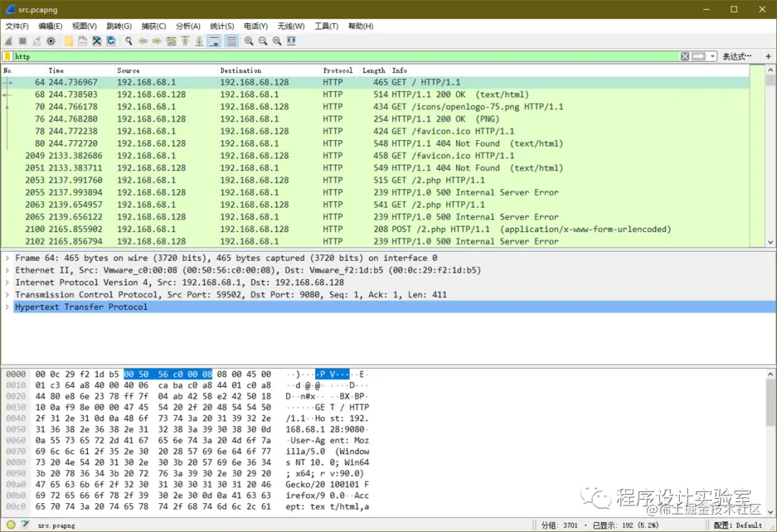Open capture file properties status icon
Image resolution: width=777 pixels, height=532 pixels.
(24, 525)
